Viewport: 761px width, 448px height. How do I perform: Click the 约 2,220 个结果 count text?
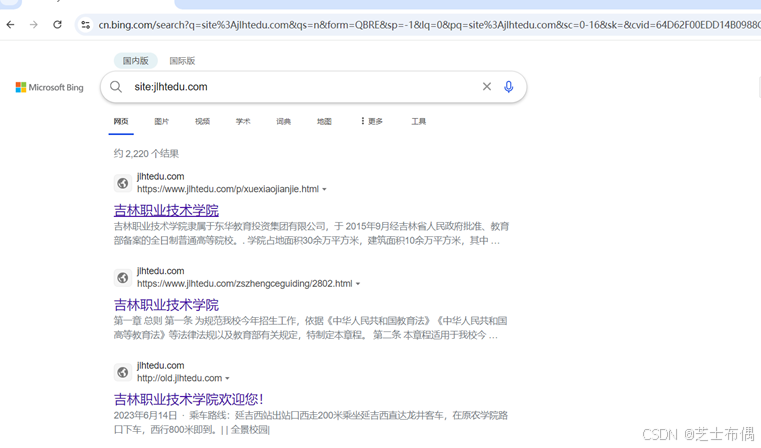pyautogui.click(x=146, y=154)
